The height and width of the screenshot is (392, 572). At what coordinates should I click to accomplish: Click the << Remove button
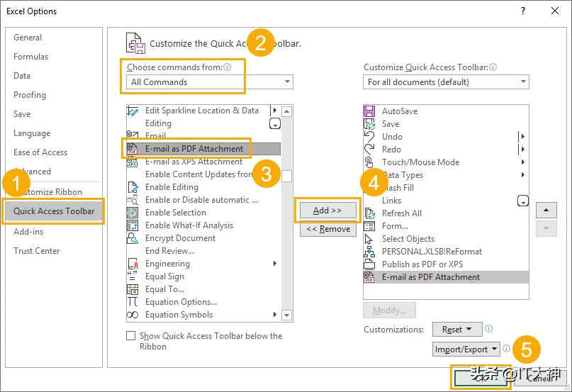pyautogui.click(x=328, y=229)
